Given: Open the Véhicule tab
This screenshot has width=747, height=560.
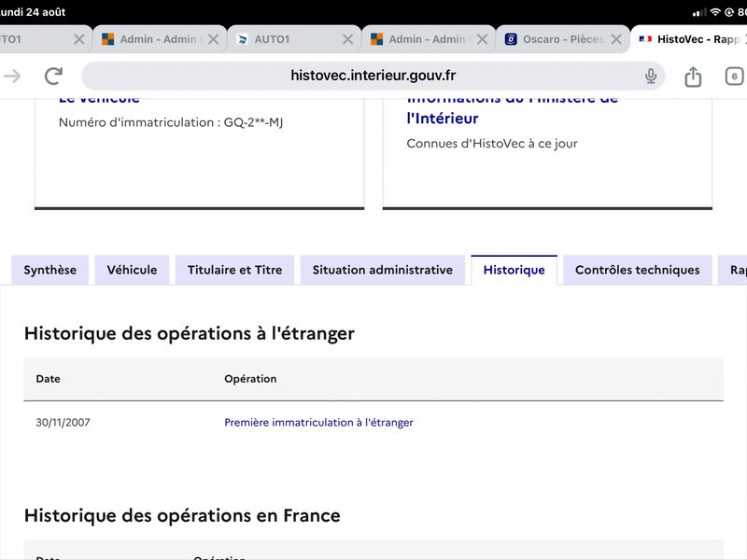Looking at the screenshot, I should pyautogui.click(x=132, y=270).
